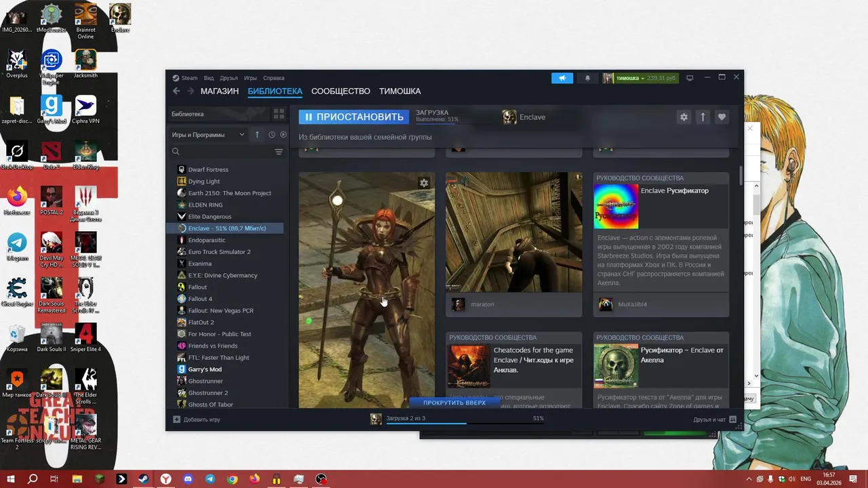Toggle the ready-to-play filter icon
The width and height of the screenshot is (868, 488).
click(283, 135)
